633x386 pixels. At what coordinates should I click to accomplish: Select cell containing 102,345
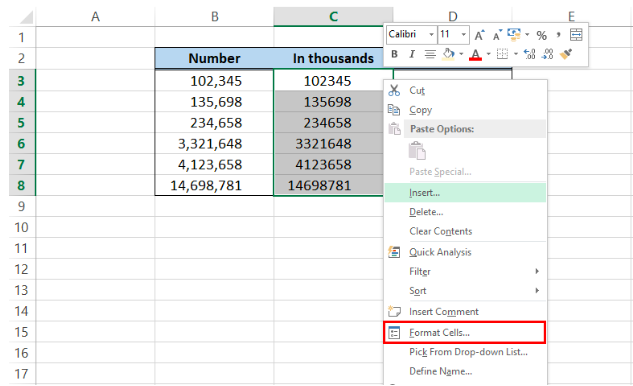click(214, 81)
